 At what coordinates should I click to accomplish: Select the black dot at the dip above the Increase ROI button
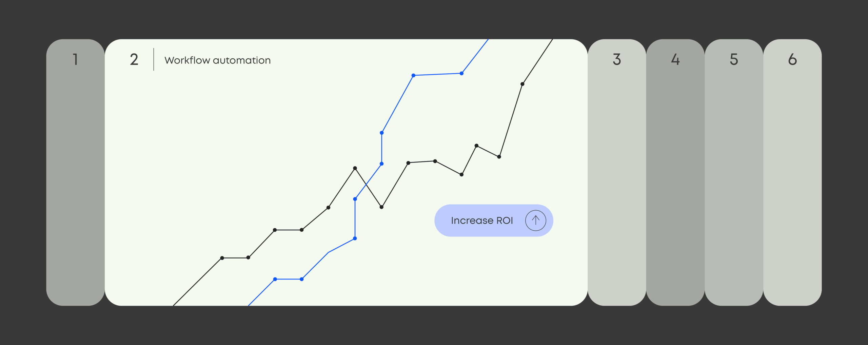click(461, 174)
